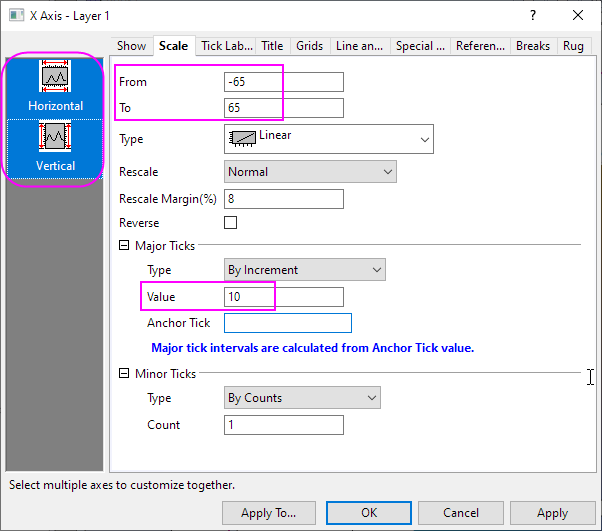Switch to the Grids tab
This screenshot has width=602, height=531.
click(x=309, y=46)
